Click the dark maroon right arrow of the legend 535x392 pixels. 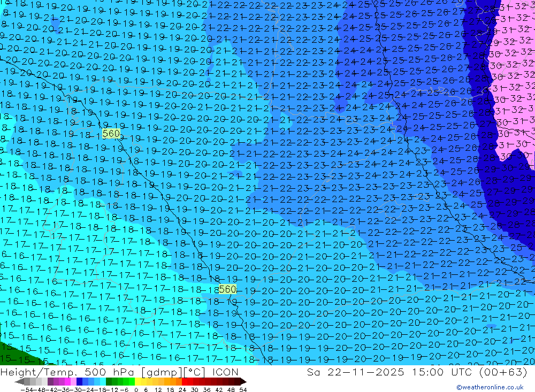coord(243,382)
